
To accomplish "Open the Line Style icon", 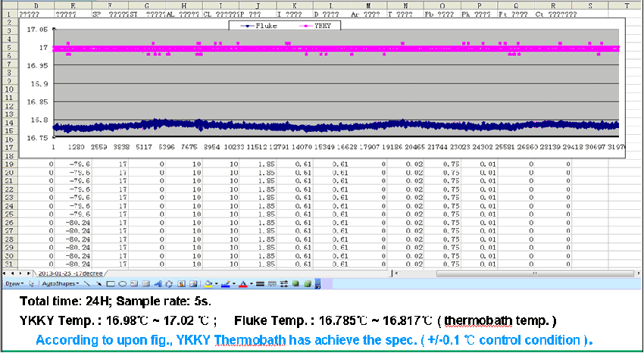I will tap(260, 283).
